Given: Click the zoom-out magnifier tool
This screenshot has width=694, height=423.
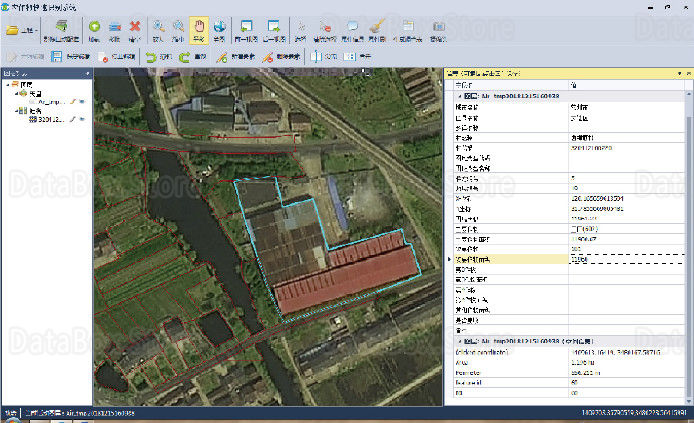Looking at the screenshot, I should tap(178, 31).
